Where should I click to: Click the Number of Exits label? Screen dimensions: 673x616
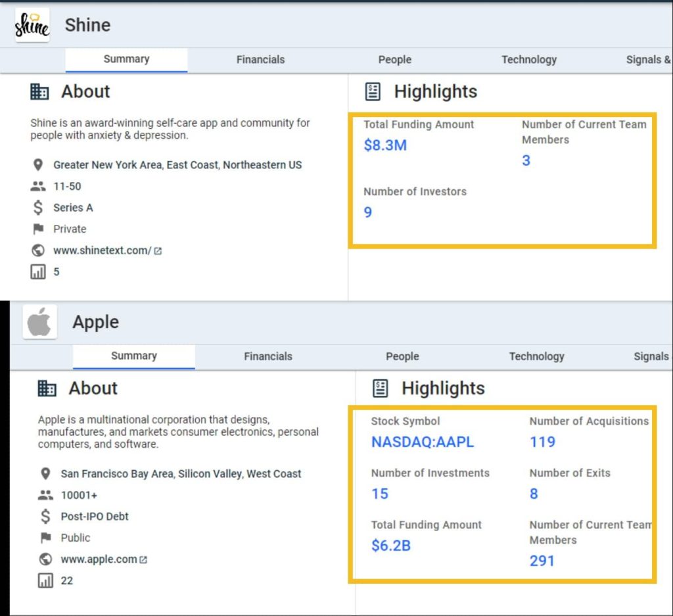pos(570,473)
